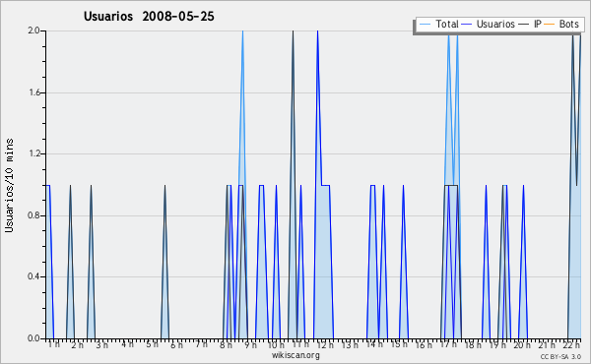The image size is (591, 364).
Task: Click the '22 h' x-axis label
Action: (x=571, y=344)
